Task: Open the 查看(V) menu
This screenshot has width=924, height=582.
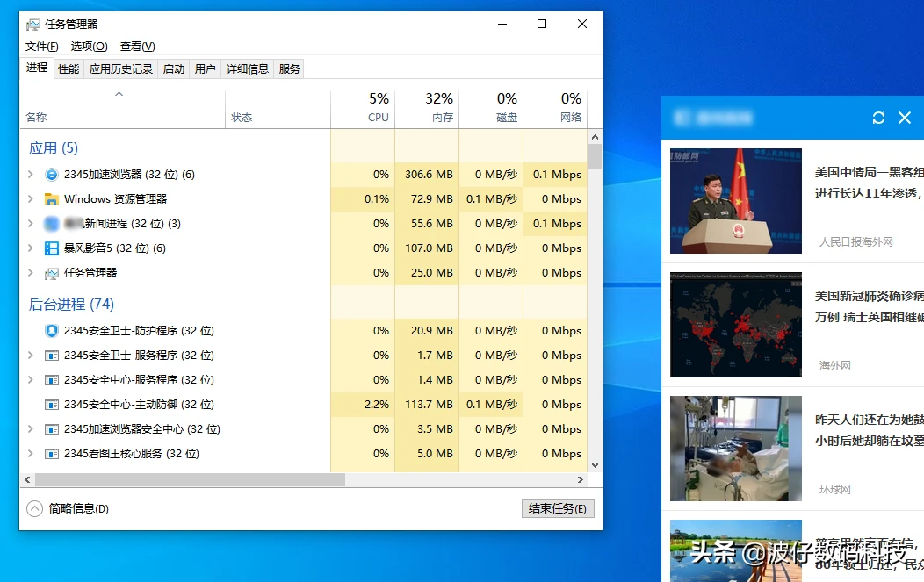Action: pyautogui.click(x=137, y=47)
